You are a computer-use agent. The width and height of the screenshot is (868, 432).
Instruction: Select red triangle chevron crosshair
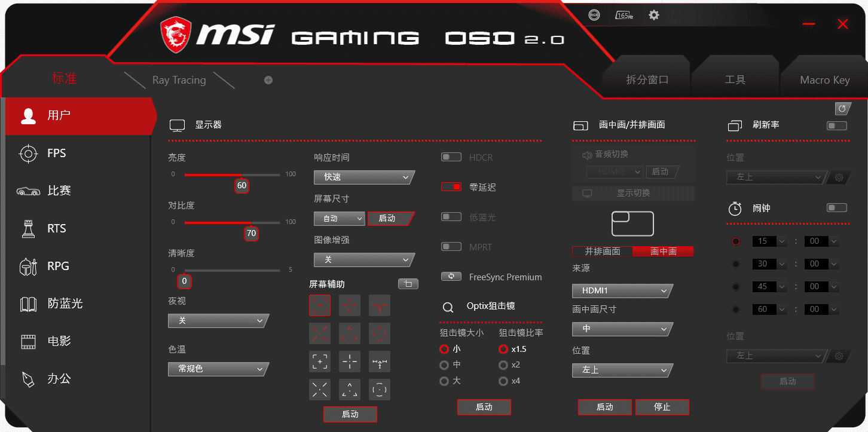[x=350, y=333]
